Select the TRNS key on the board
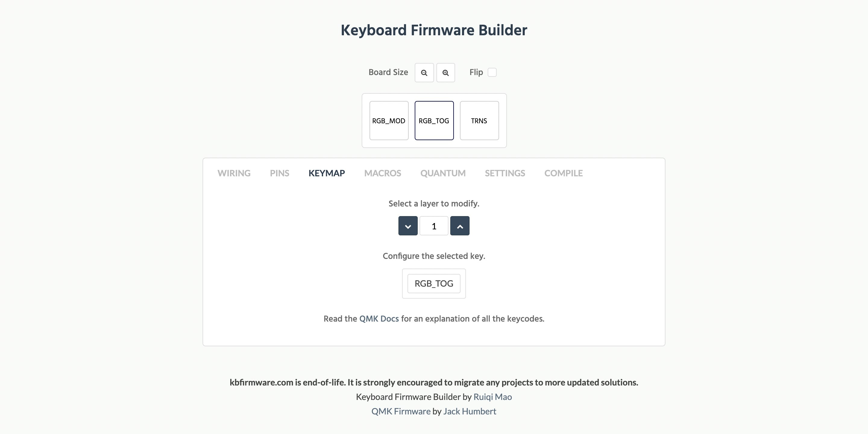 [479, 120]
